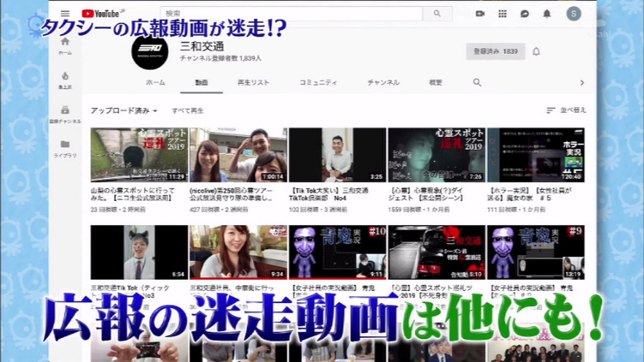Open the 3:25 TikTok video thumbnail
This screenshot has height=362, width=644.
338,155
